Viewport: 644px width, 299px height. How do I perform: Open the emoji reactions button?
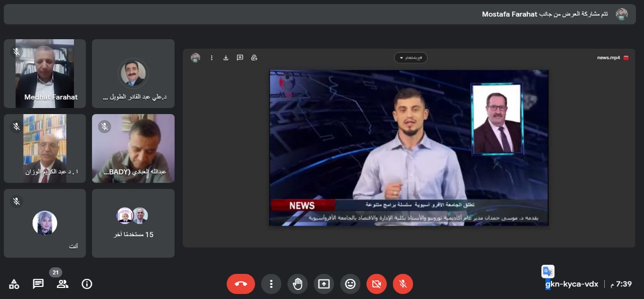tap(350, 284)
